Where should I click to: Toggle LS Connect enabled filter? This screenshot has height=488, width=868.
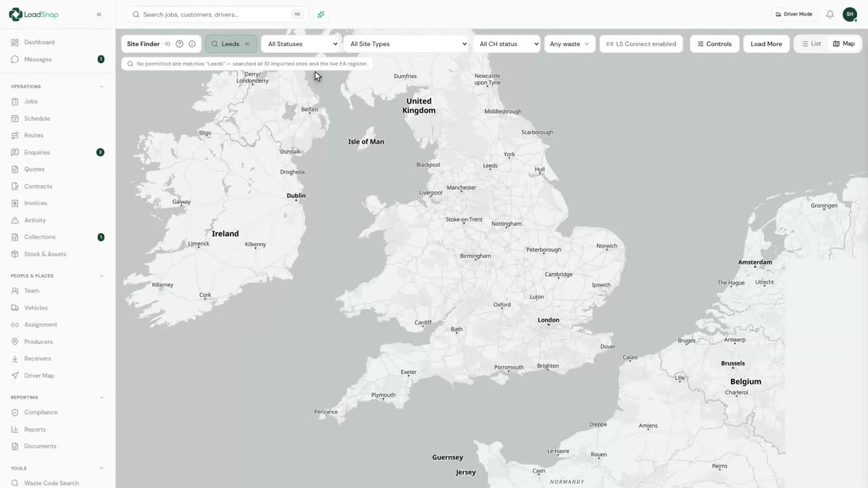coord(641,44)
